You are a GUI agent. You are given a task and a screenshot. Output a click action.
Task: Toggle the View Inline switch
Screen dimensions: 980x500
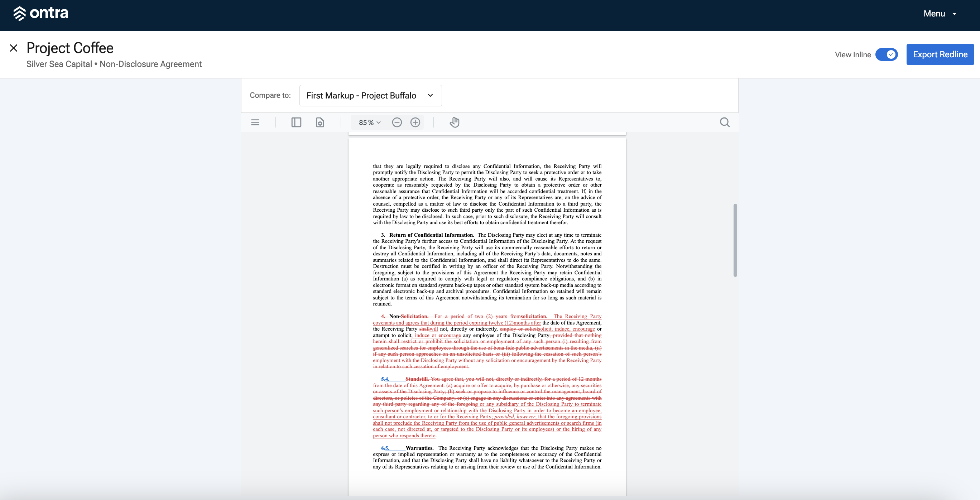887,54
